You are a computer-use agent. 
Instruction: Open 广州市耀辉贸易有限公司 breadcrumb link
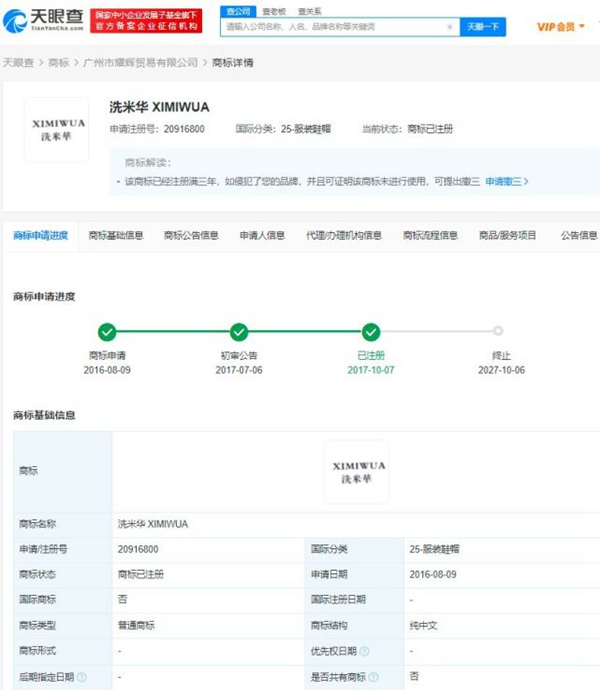click(141, 63)
